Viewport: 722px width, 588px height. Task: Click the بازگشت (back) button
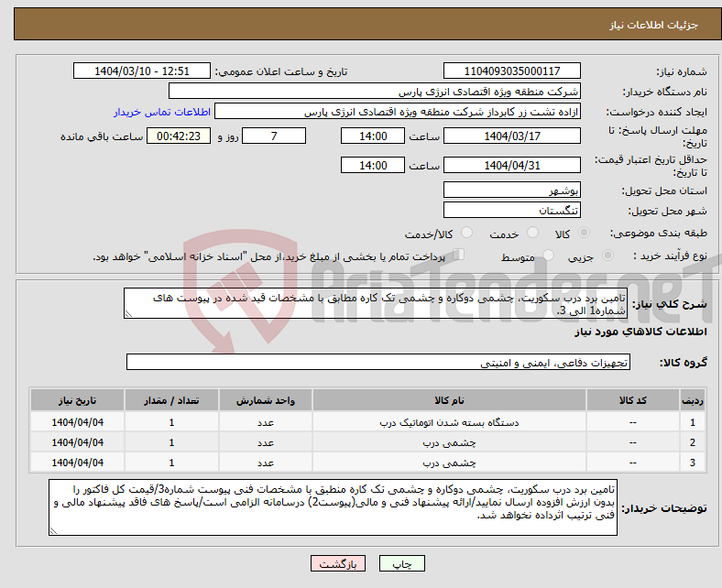click(x=338, y=563)
